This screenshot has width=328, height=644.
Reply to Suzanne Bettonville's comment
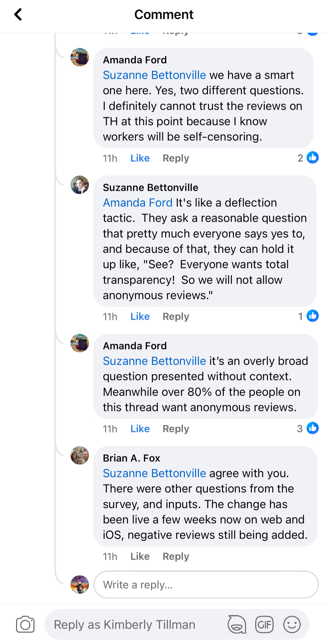[x=176, y=316]
